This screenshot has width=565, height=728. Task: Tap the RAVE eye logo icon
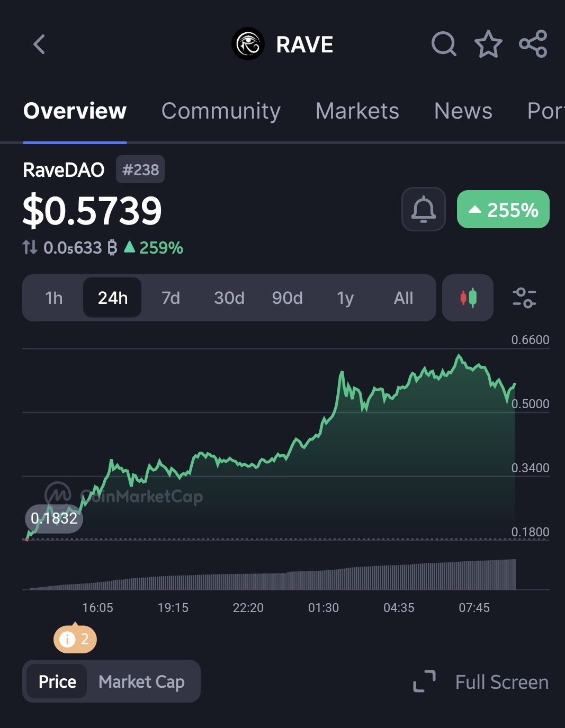pos(248,44)
